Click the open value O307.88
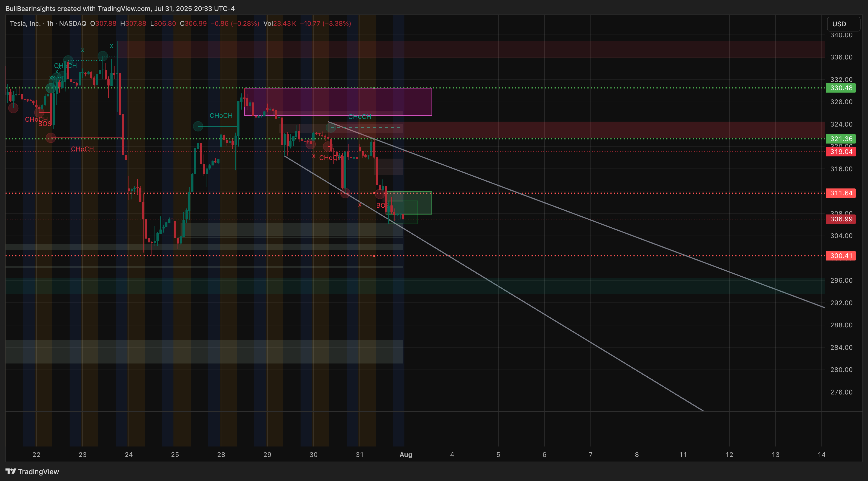 coord(103,24)
